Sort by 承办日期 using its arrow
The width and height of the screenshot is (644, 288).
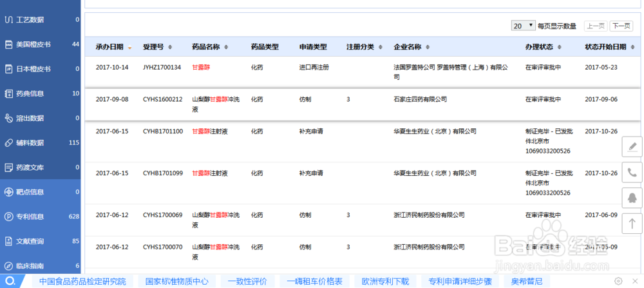130,47
